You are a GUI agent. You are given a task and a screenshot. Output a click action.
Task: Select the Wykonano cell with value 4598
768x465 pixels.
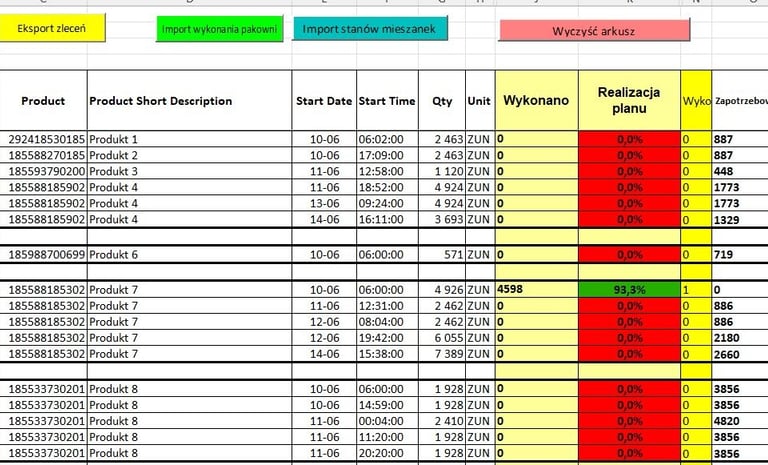(x=537, y=290)
